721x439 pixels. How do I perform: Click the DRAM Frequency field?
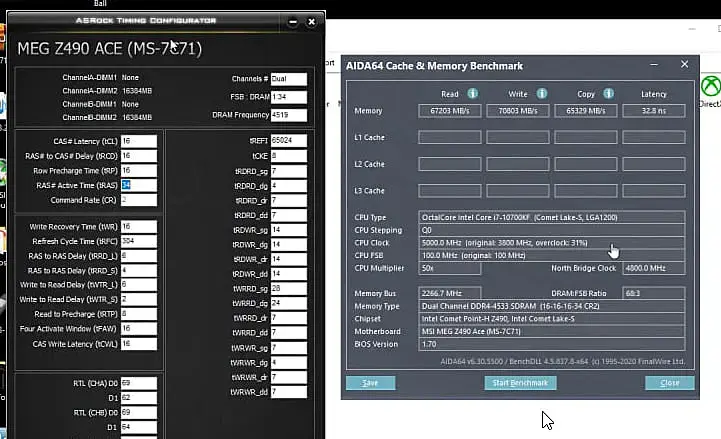coord(289,115)
